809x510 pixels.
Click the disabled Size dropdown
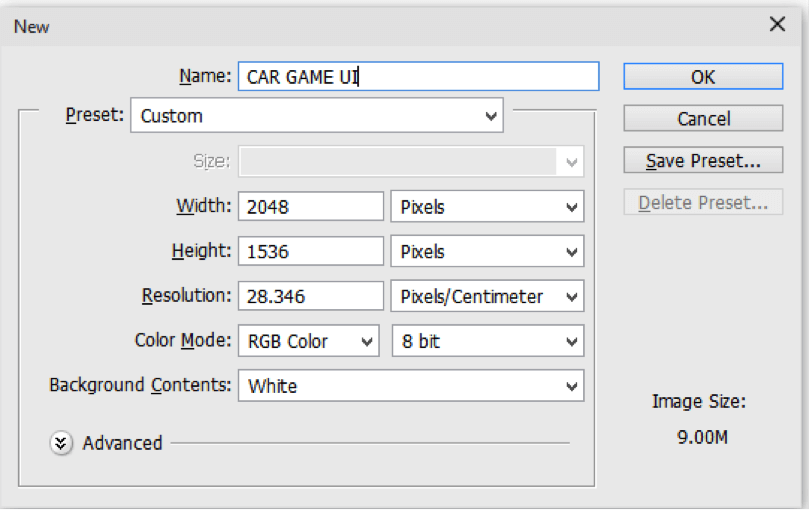410,162
